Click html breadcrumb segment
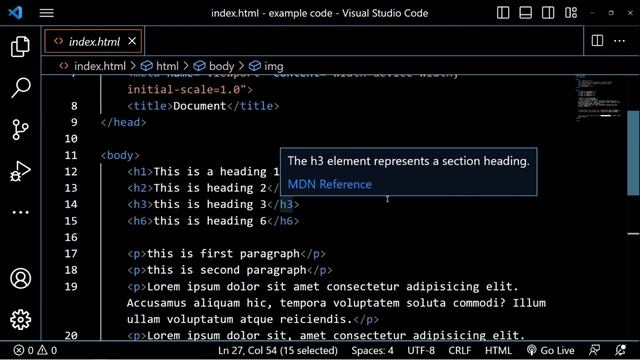Image resolution: width=640 pixels, height=360 pixels. (167, 66)
